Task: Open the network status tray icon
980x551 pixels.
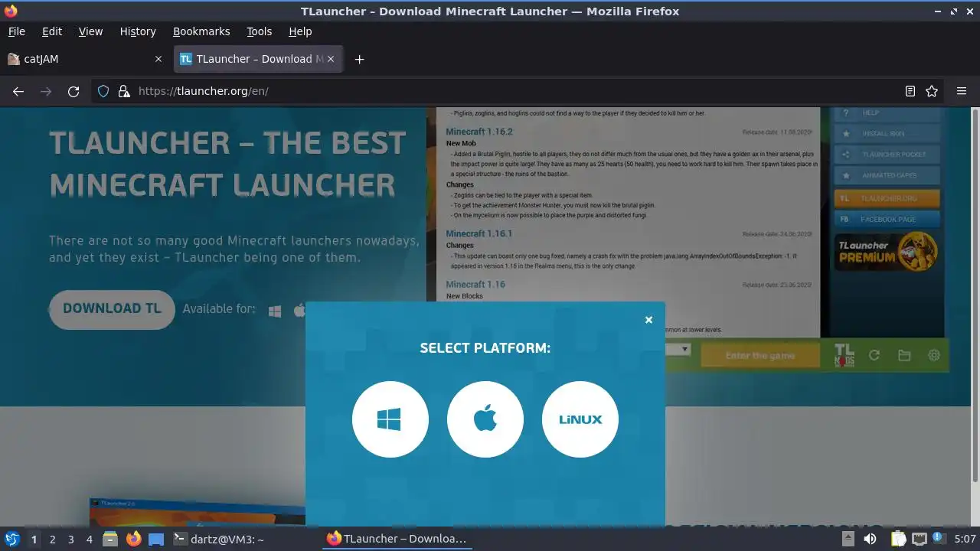Action: click(x=919, y=539)
